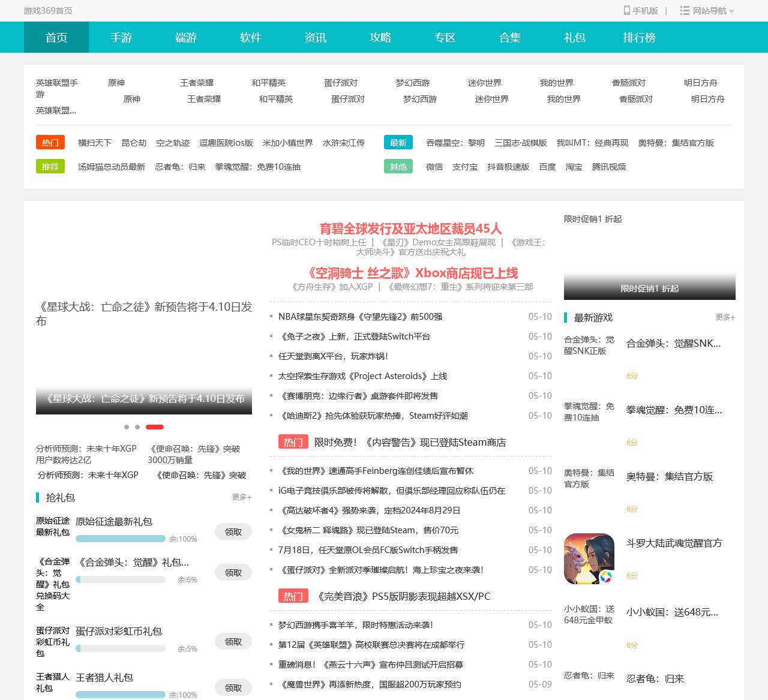The image size is (768, 700).
Task: Open news NBA球星东契奇跻身《守望先锋2》前500强
Action: tap(361, 317)
